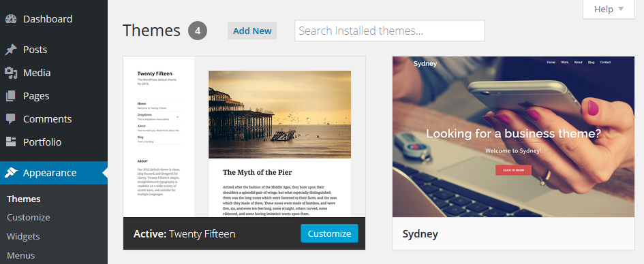Click the theme count badge showing 4
644x264 pixels.
(198, 31)
